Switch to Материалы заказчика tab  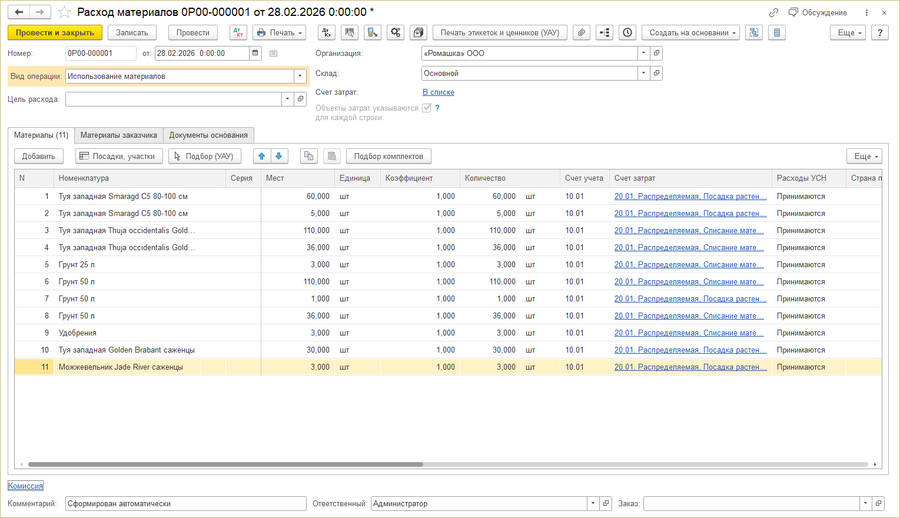[118, 135]
